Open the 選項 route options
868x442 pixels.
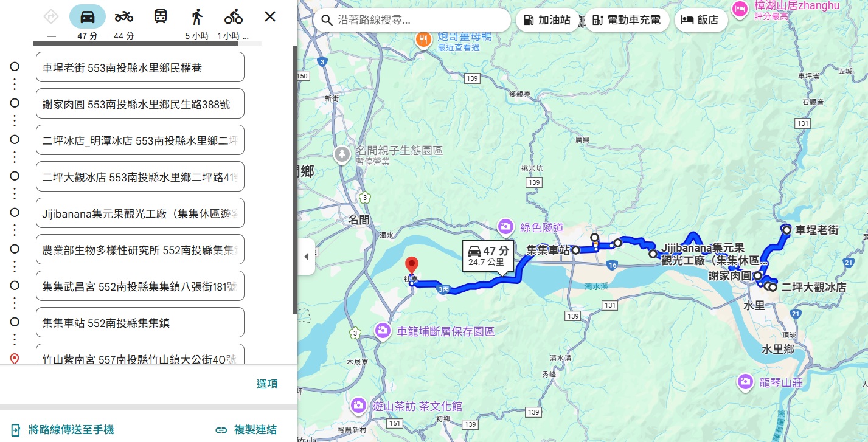(x=267, y=384)
